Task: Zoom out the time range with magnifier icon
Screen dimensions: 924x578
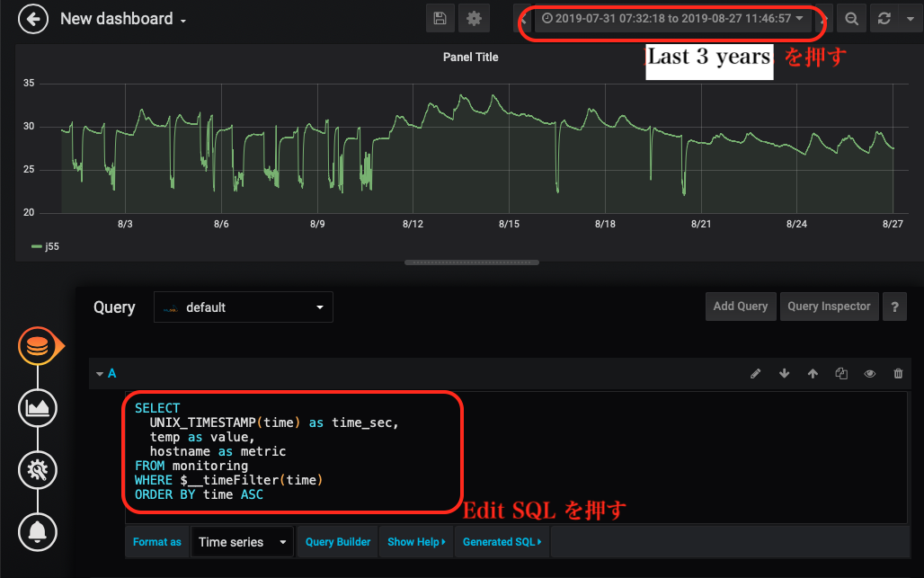Action: click(851, 19)
